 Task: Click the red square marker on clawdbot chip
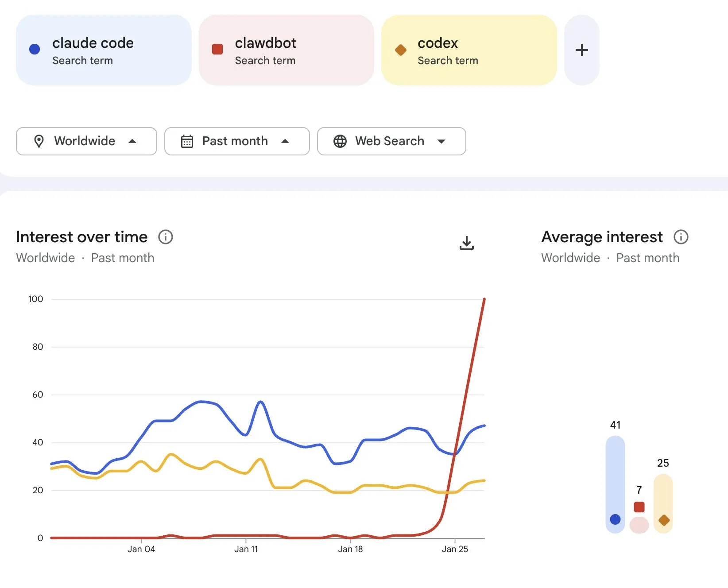click(217, 49)
